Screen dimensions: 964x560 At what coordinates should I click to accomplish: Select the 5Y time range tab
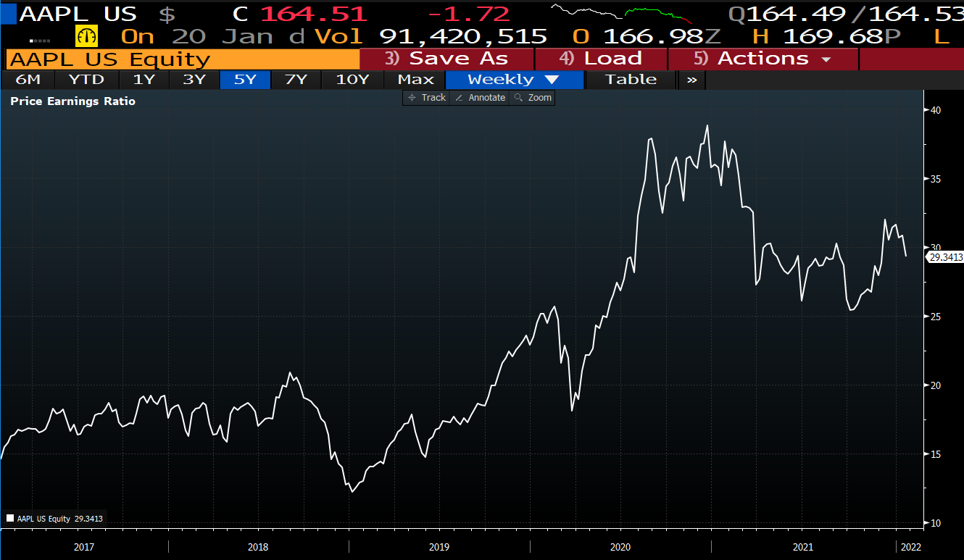pyautogui.click(x=245, y=80)
